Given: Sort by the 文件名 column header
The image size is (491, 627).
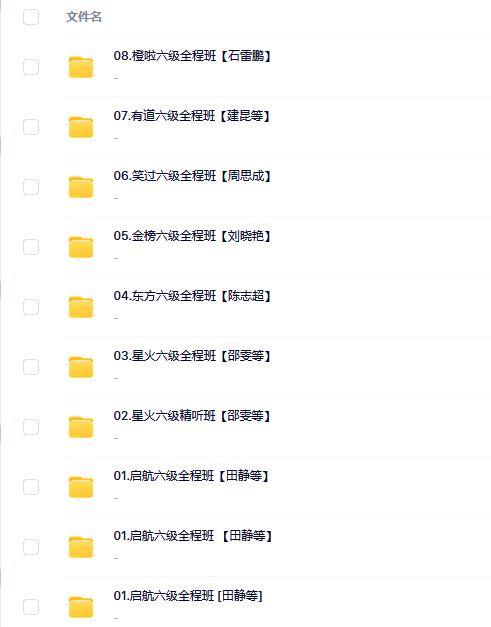Looking at the screenshot, I should 84,17.
